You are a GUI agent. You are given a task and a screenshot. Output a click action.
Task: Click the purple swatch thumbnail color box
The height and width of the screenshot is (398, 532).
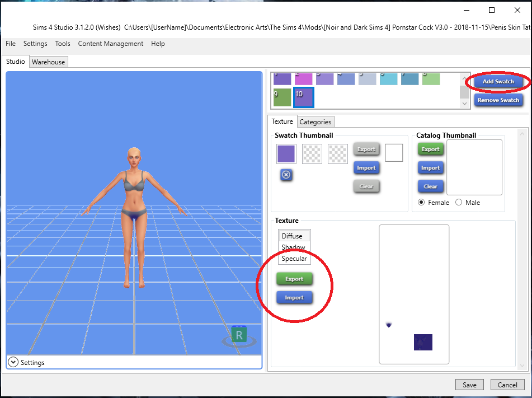point(286,154)
